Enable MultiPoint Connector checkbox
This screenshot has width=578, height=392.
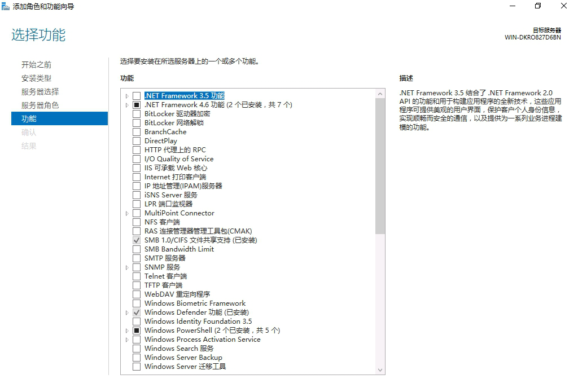coord(137,213)
